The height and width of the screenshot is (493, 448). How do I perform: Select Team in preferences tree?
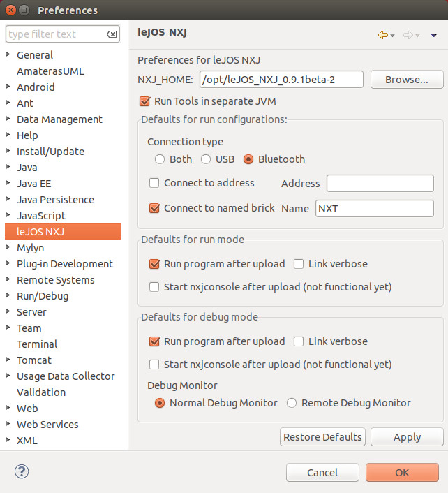[x=29, y=328]
